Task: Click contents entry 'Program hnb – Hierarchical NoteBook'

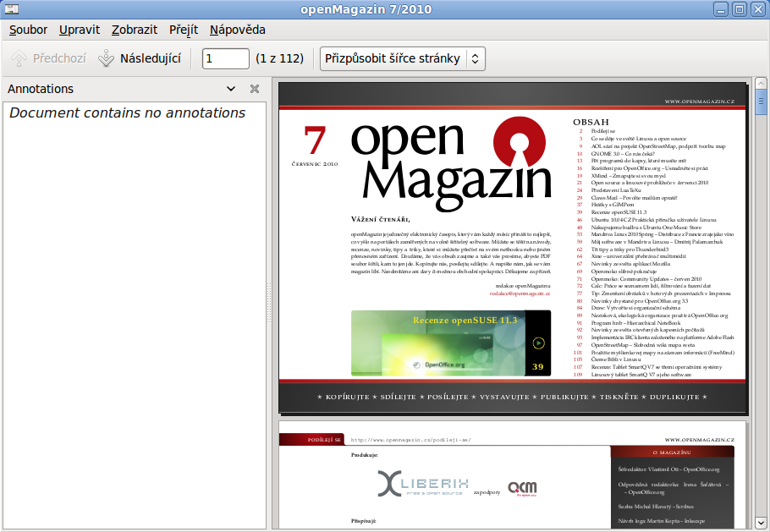Action: [x=636, y=323]
